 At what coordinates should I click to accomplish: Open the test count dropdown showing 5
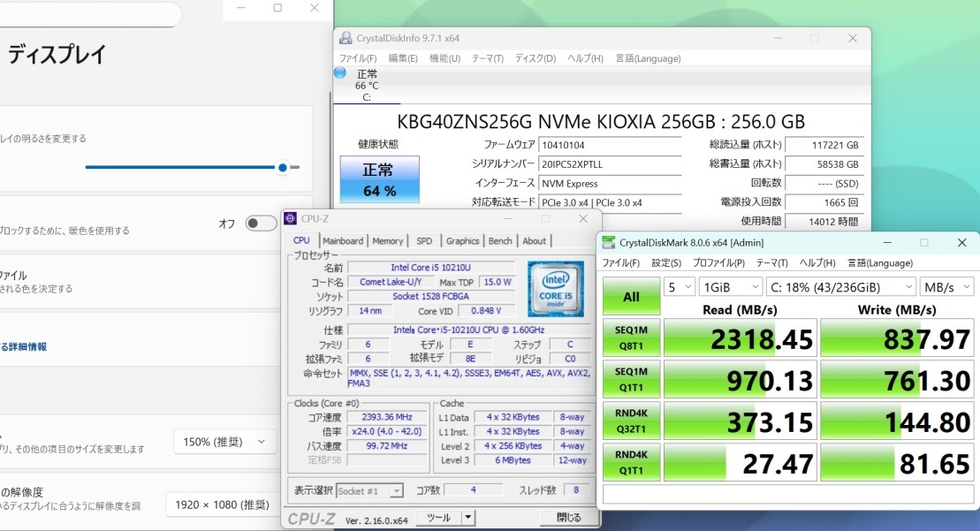click(x=679, y=287)
